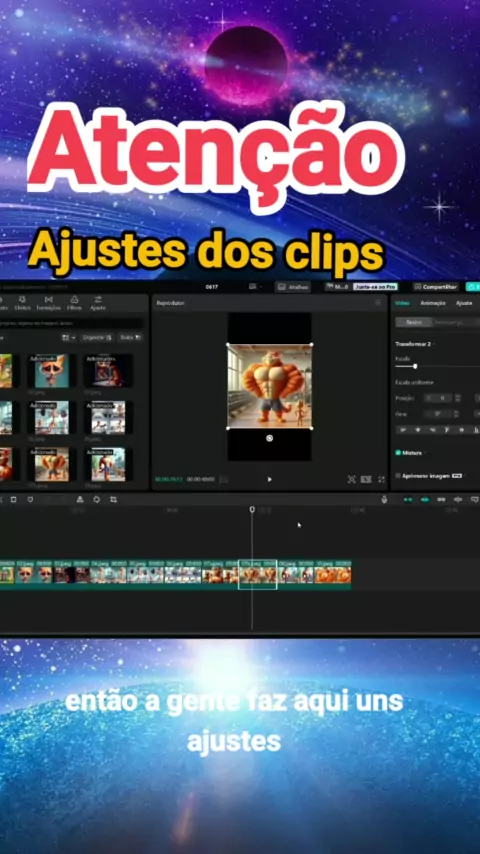
Task: Open the Reprodutor panel menu icon
Action: pyautogui.click(x=378, y=303)
